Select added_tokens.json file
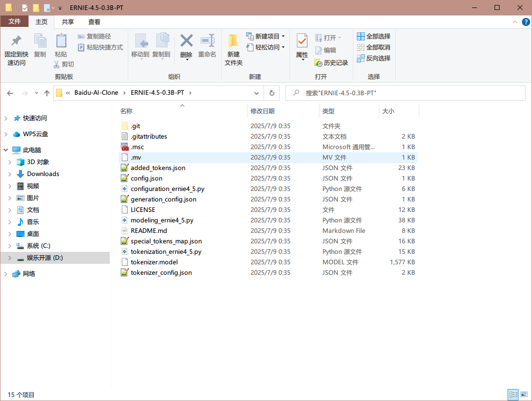 [267, 168]
